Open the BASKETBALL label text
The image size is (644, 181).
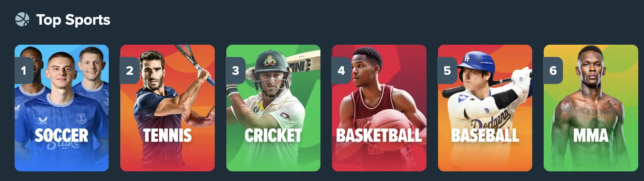[x=379, y=135]
